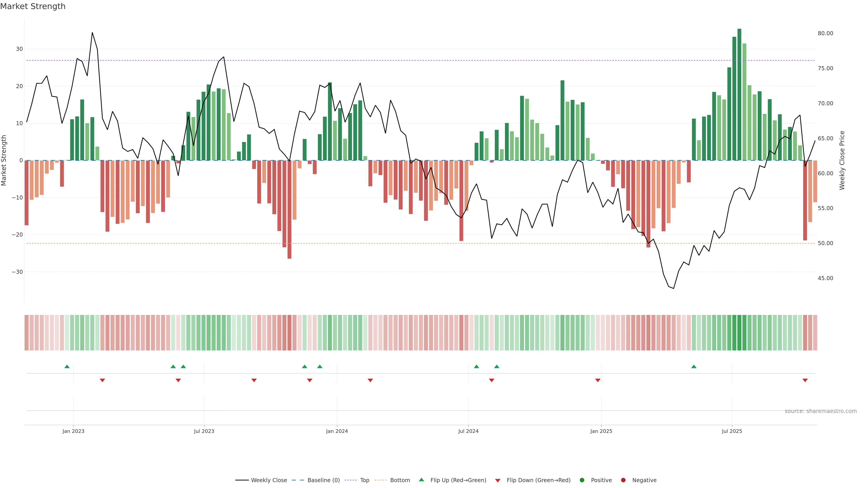The height and width of the screenshot is (488, 868).
Task: Click the Weekly Close Price axis title
Action: [x=842, y=160]
